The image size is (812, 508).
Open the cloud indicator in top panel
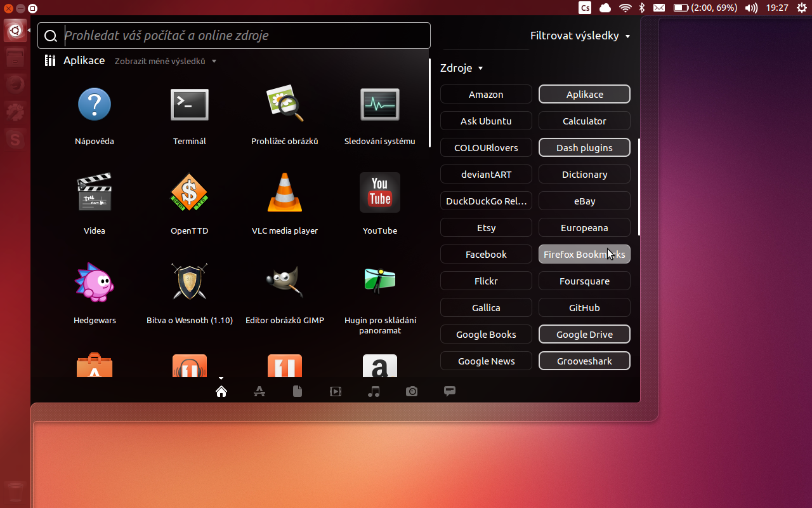tap(605, 8)
